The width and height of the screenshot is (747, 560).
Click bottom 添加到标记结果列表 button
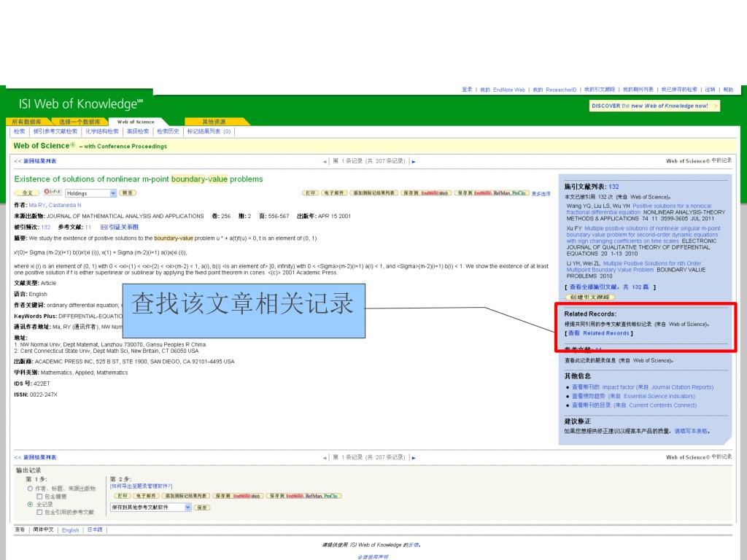click(186, 496)
